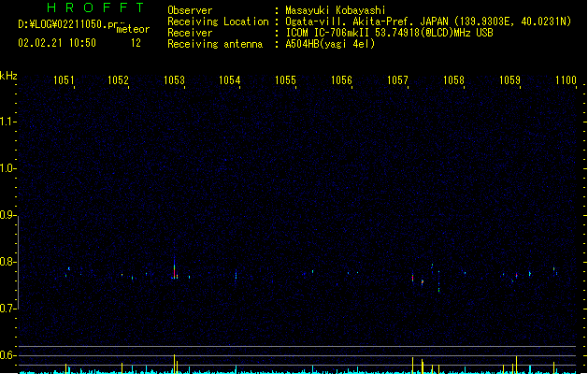The image size is (588, 374).
Task: Click the 1057 time axis label
Action: pos(397,80)
